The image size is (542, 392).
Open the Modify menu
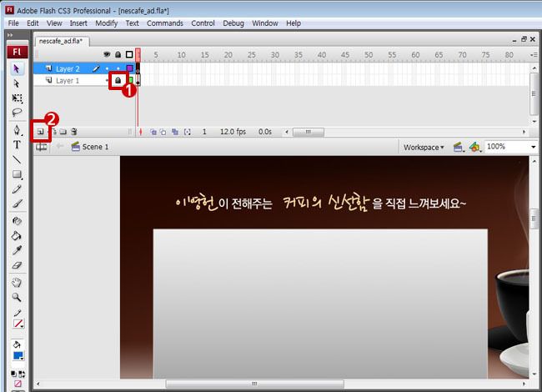tap(106, 23)
